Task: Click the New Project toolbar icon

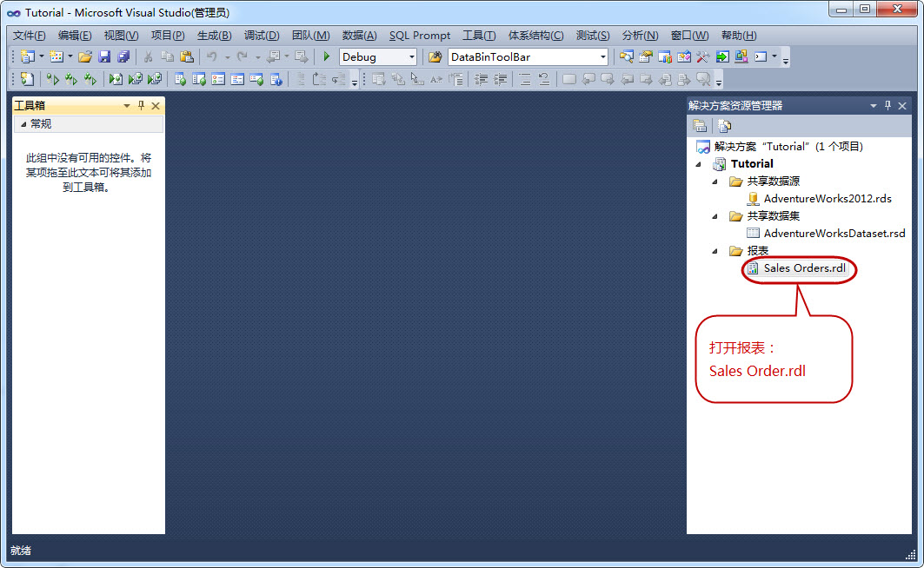Action: click(x=27, y=56)
